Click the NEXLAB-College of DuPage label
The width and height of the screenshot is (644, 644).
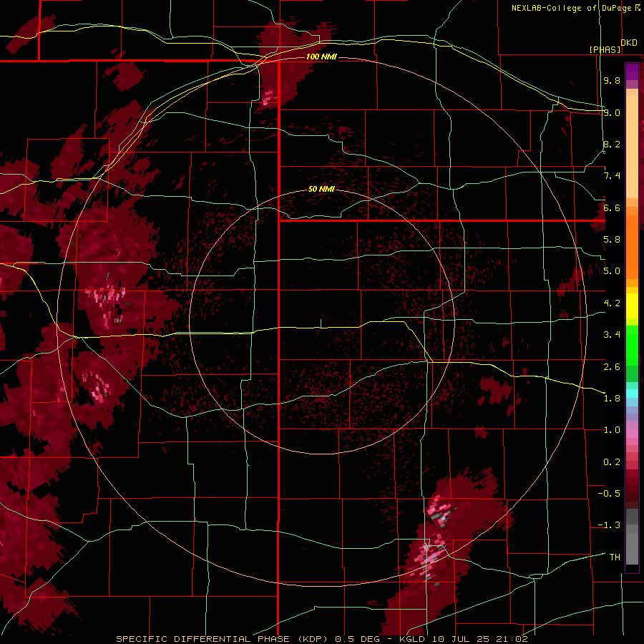tap(572, 8)
